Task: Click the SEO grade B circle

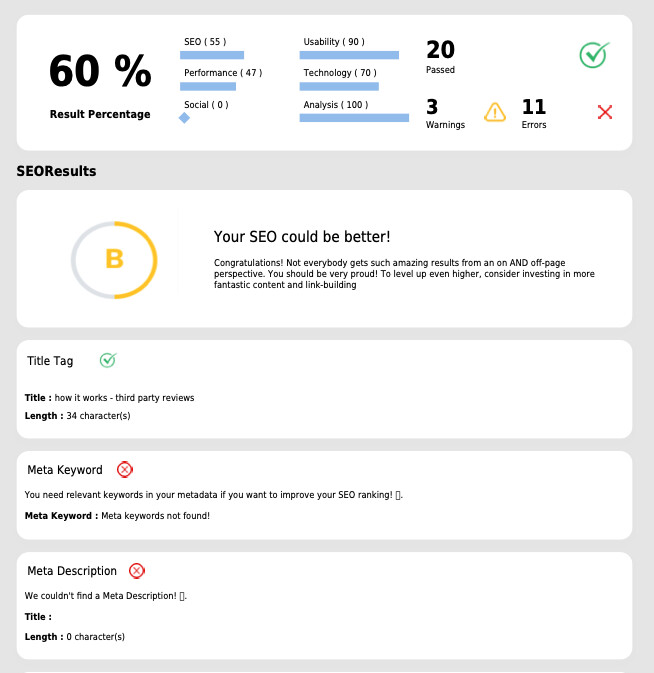Action: [x=114, y=260]
